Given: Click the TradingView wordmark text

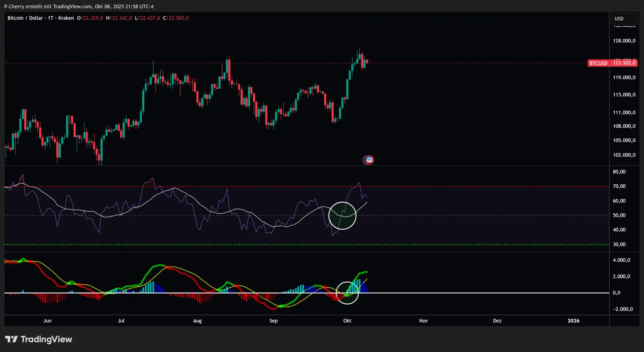Looking at the screenshot, I should point(46,339).
